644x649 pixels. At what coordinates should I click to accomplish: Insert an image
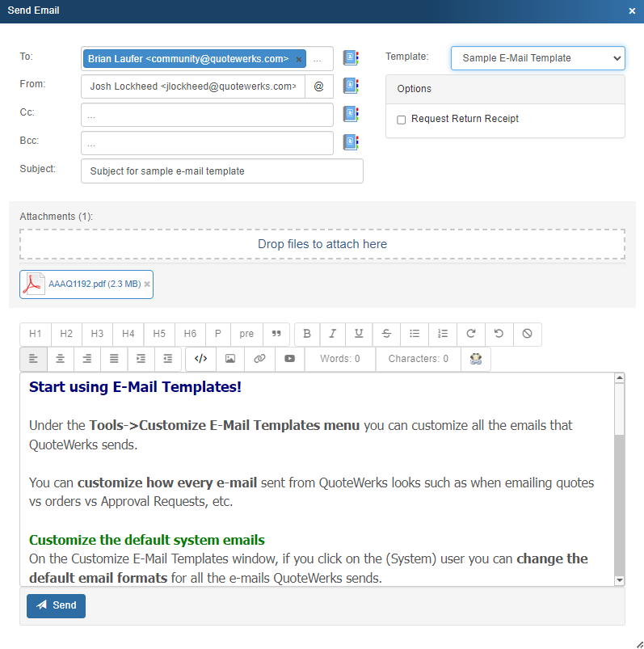click(230, 359)
